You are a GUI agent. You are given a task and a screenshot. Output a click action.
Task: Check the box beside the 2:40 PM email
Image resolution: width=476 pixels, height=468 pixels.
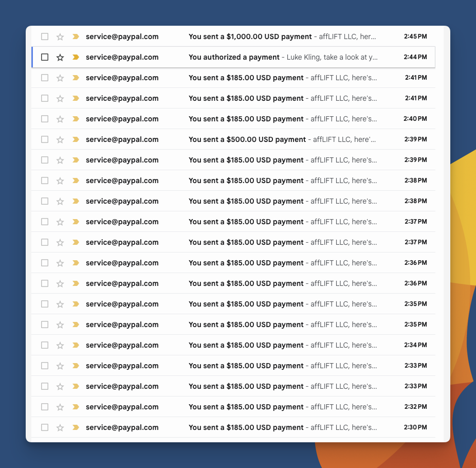(45, 119)
